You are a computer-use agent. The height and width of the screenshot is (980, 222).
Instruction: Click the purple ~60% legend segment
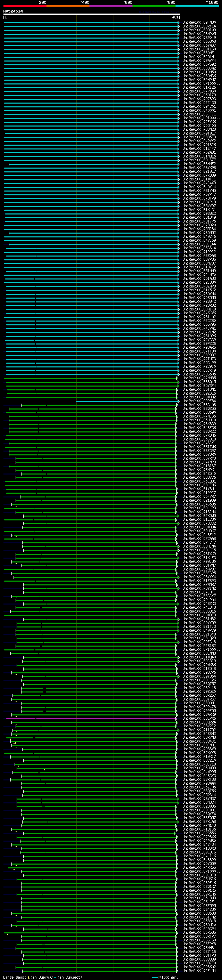coord(111,6)
